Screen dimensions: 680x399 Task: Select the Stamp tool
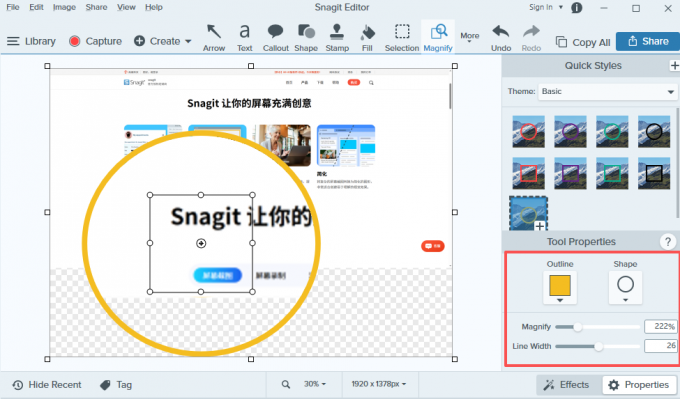[x=337, y=38]
